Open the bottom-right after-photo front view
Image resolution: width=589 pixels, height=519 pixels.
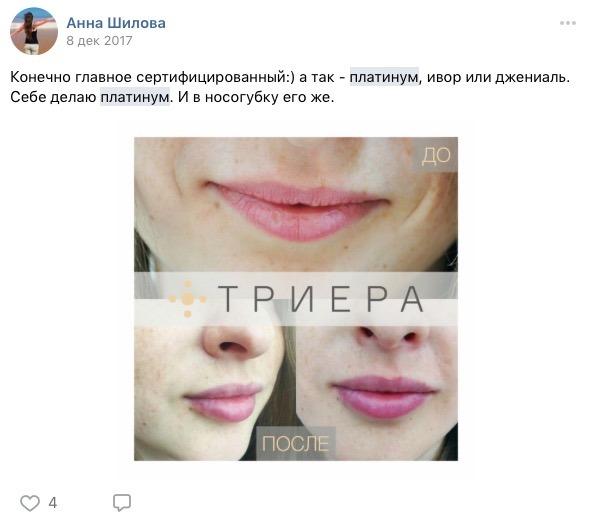[377, 393]
